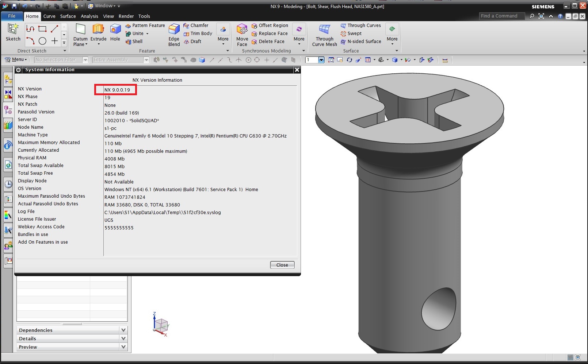Open the History clock sidebar tab
Screen dimensions: 588x364
[x=8, y=184]
